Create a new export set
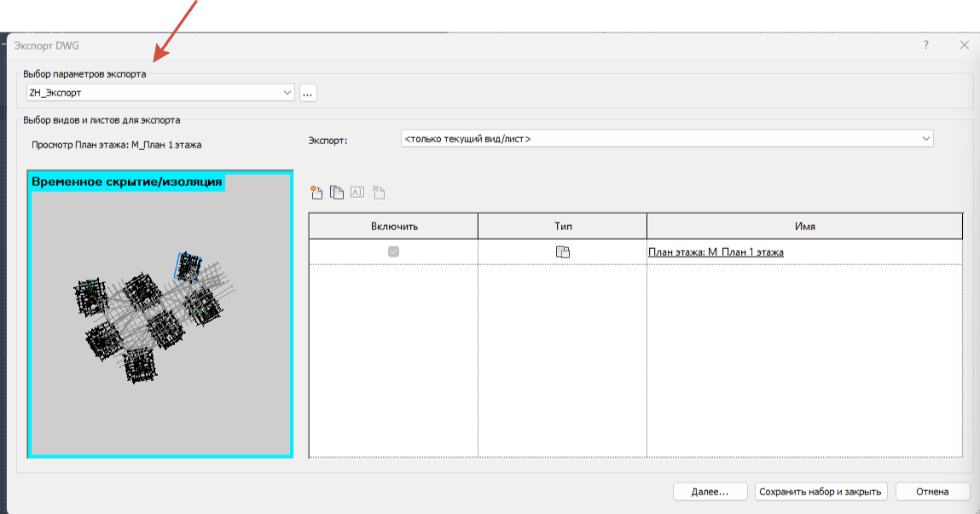Image resolution: width=980 pixels, height=514 pixels. [317, 193]
